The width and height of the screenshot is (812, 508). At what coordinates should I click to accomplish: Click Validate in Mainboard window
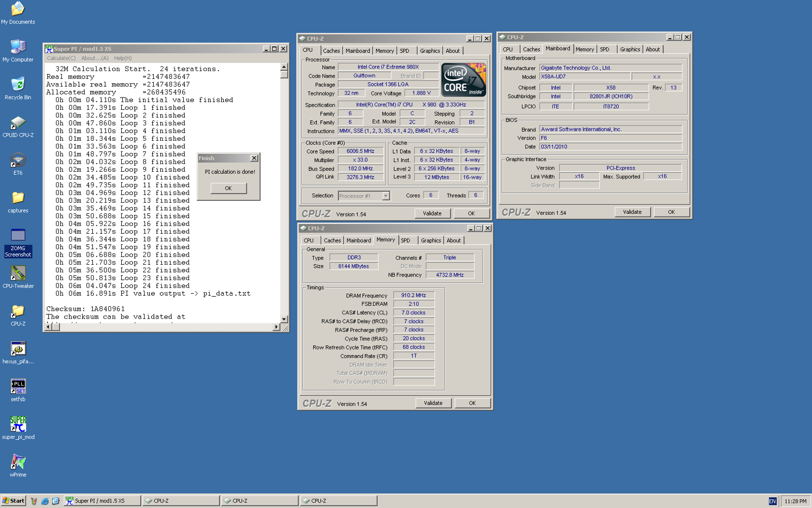(632, 212)
